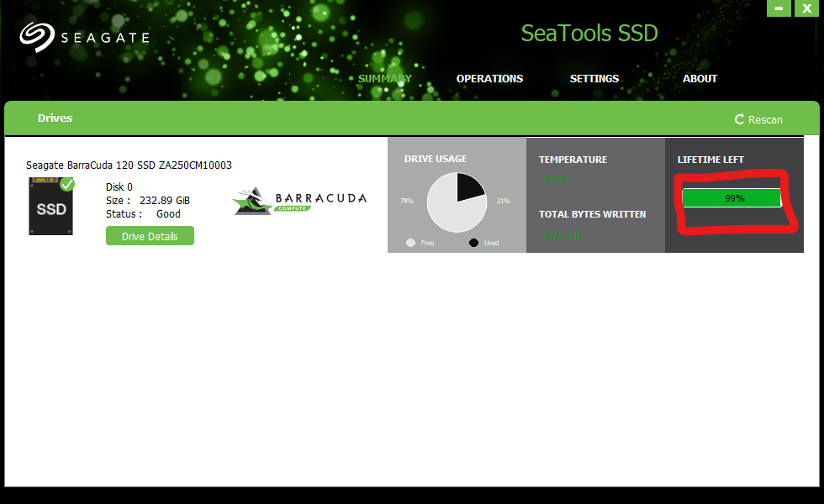Click the 99% lifetime left progress bar
This screenshot has height=504, width=824.
coord(732,198)
